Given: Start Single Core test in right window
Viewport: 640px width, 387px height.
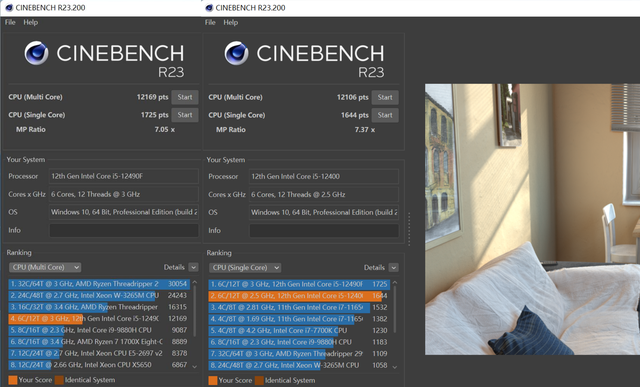Looking at the screenshot, I should pyautogui.click(x=385, y=115).
